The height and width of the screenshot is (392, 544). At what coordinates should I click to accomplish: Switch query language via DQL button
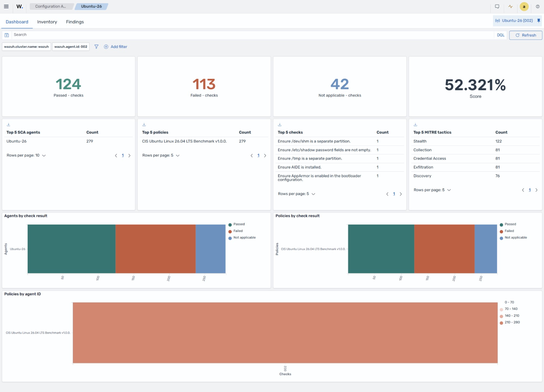tap(501, 35)
